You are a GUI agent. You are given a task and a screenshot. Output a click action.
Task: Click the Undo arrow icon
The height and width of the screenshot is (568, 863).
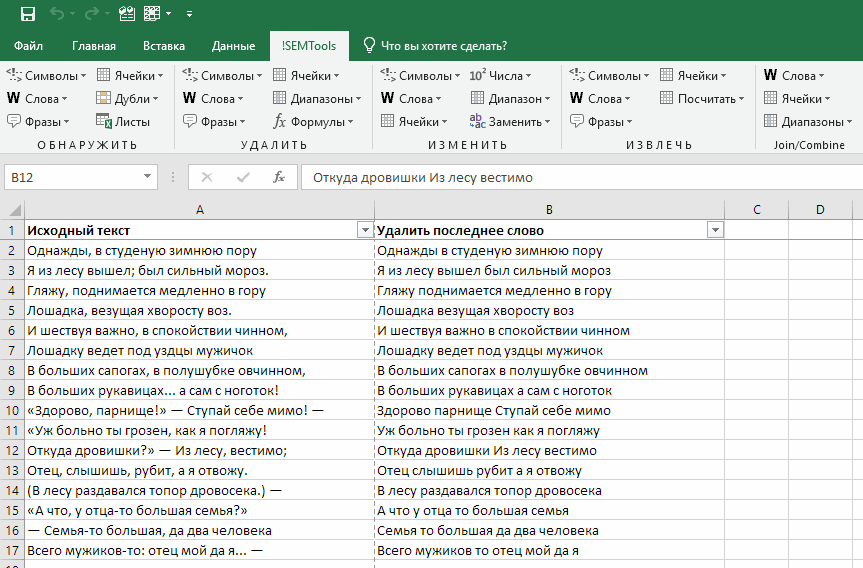57,13
